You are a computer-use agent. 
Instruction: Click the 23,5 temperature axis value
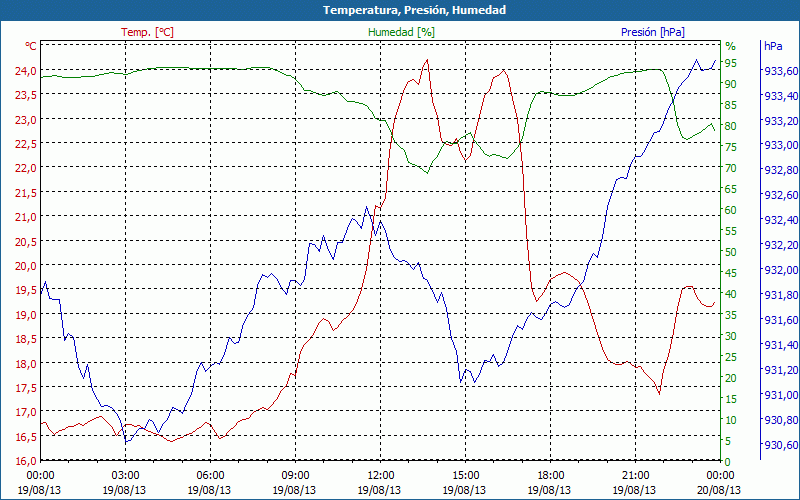(25, 95)
